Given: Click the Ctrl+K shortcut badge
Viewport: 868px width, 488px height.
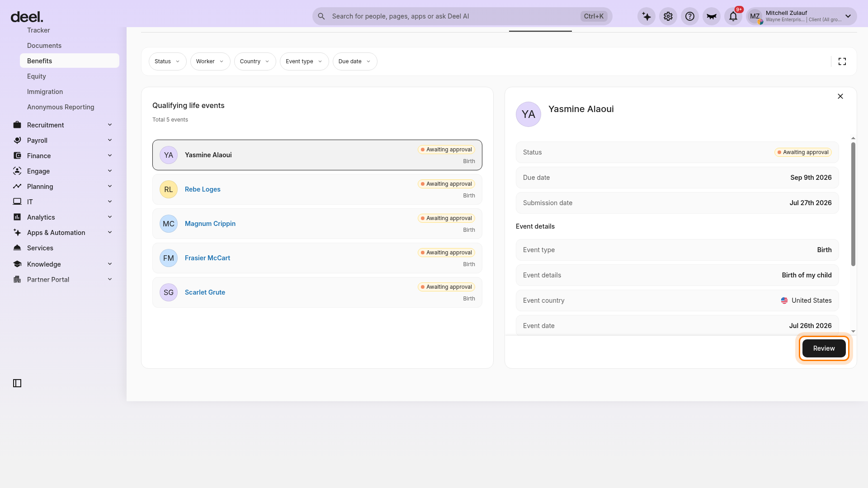Looking at the screenshot, I should coord(594,16).
